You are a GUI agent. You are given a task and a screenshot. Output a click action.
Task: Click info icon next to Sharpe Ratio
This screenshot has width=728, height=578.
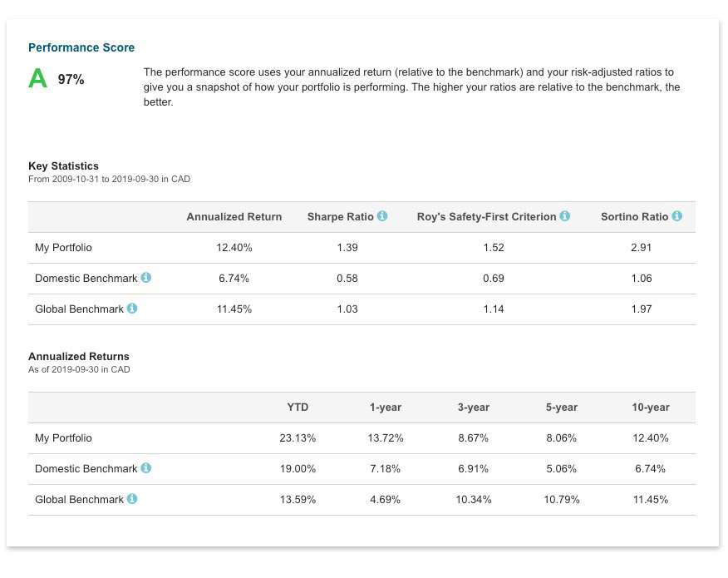pyautogui.click(x=382, y=216)
